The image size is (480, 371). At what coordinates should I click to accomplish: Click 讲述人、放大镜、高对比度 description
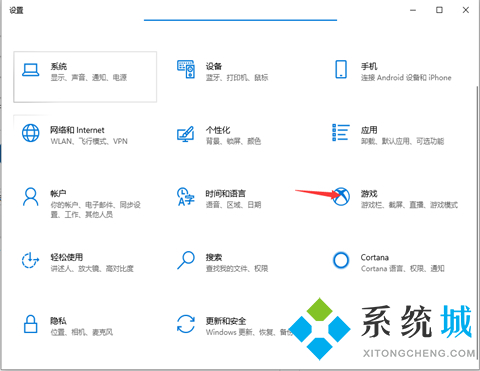[92, 269]
